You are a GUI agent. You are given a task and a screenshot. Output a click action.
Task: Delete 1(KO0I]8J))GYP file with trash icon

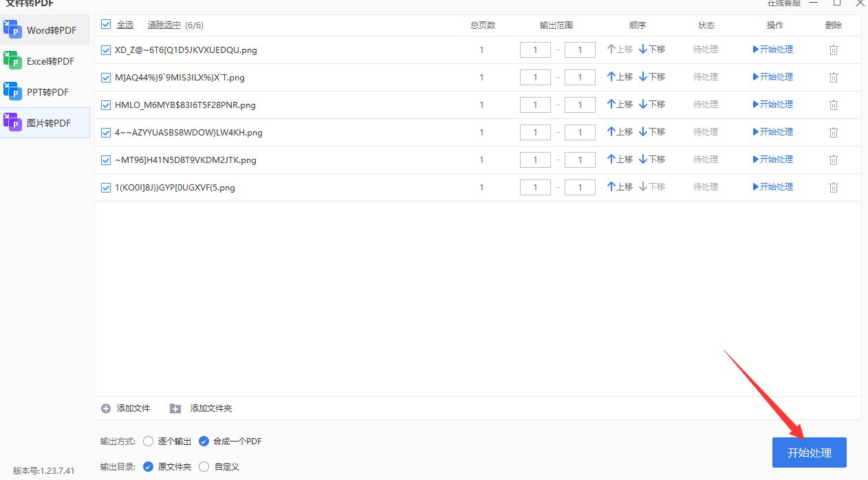833,186
